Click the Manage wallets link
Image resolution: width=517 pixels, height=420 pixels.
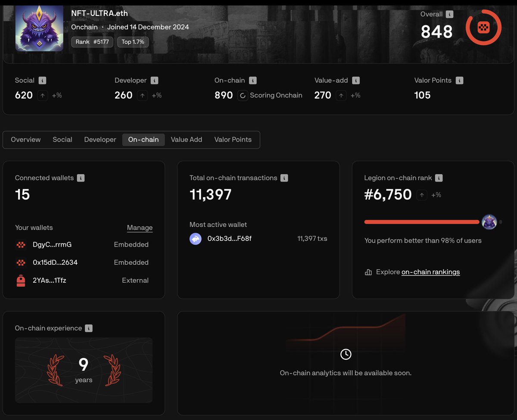pos(140,228)
